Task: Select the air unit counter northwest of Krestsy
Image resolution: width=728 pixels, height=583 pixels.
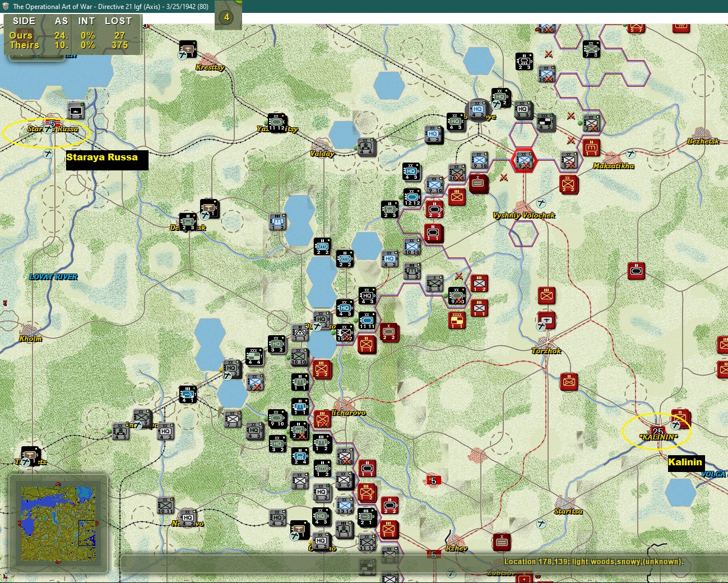Action: [x=188, y=49]
